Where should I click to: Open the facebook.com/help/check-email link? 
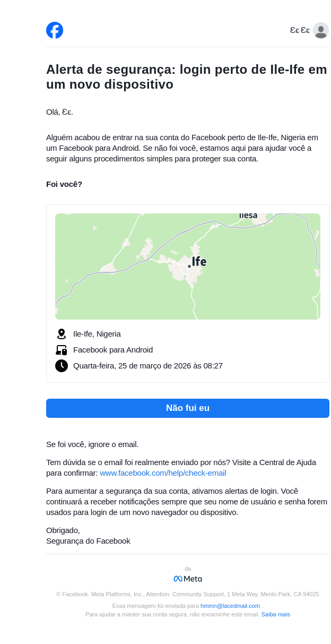coord(163,473)
